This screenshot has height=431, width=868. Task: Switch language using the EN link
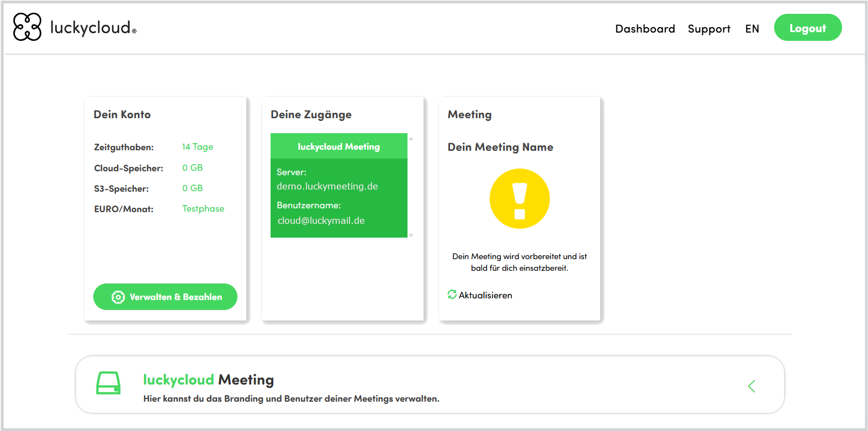tap(752, 29)
